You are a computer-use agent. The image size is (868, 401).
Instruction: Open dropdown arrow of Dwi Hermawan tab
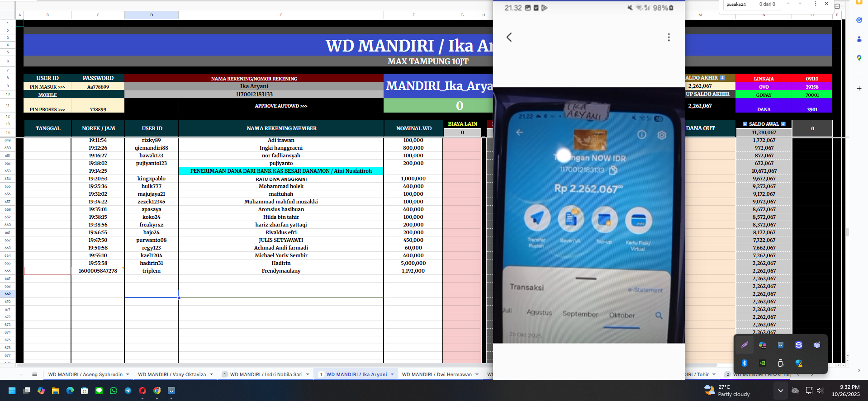coord(477,374)
